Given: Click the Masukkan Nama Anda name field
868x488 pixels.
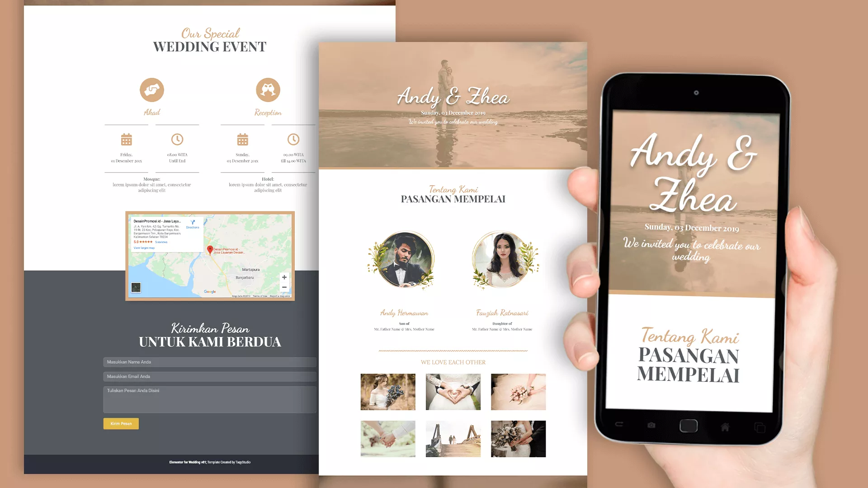Looking at the screenshot, I should 210,361.
